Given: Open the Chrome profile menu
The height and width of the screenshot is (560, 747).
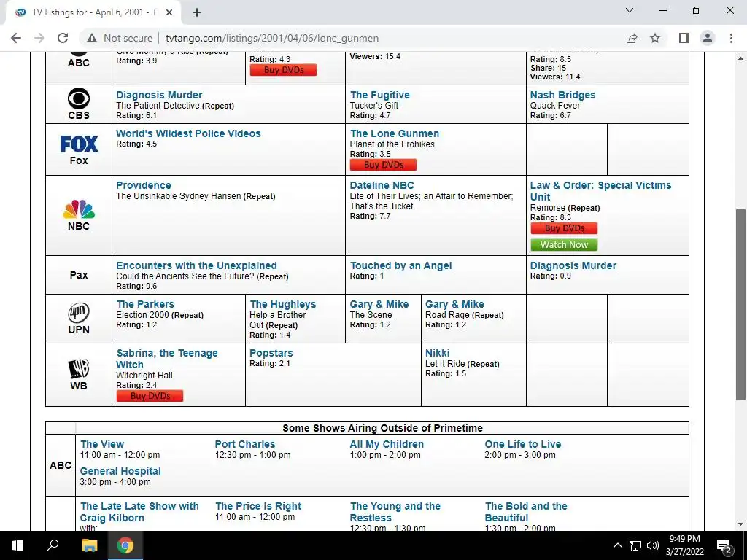Looking at the screenshot, I should pyautogui.click(x=708, y=38).
